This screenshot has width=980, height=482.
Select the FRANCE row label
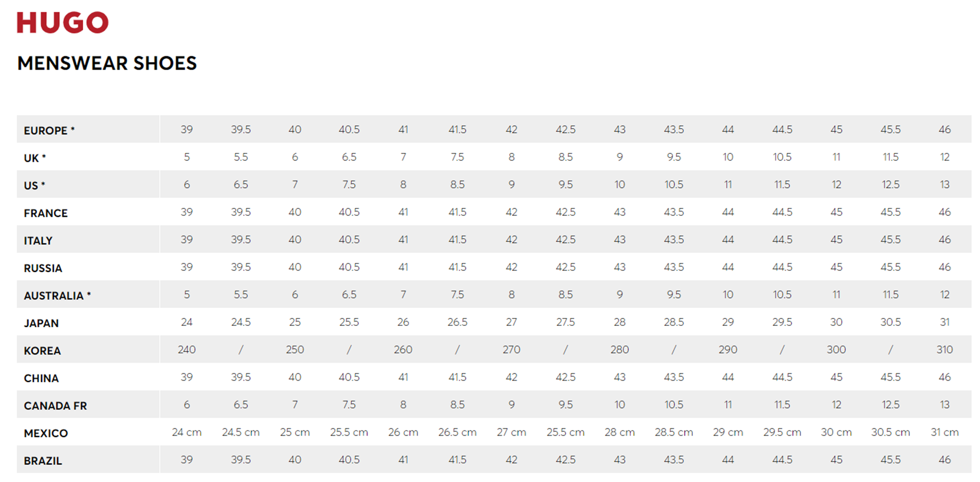[x=45, y=213]
